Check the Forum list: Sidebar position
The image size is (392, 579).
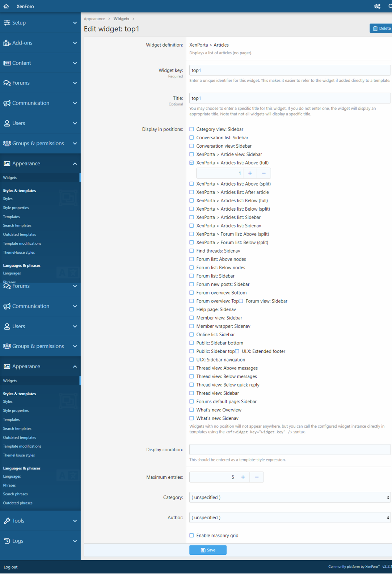pos(192,276)
